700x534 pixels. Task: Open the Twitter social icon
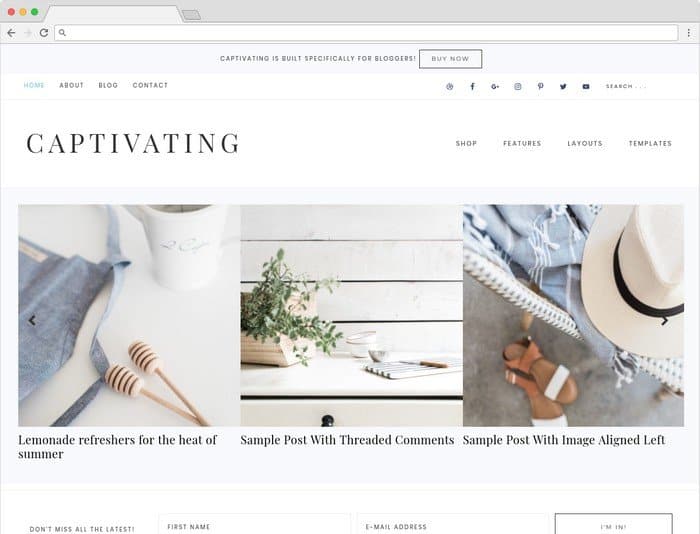[563, 86]
